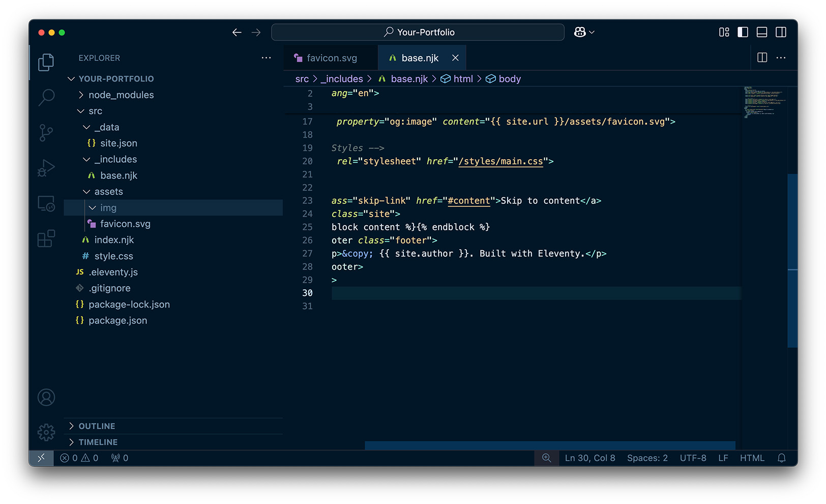
Task: Go back with the left arrow
Action: [237, 32]
